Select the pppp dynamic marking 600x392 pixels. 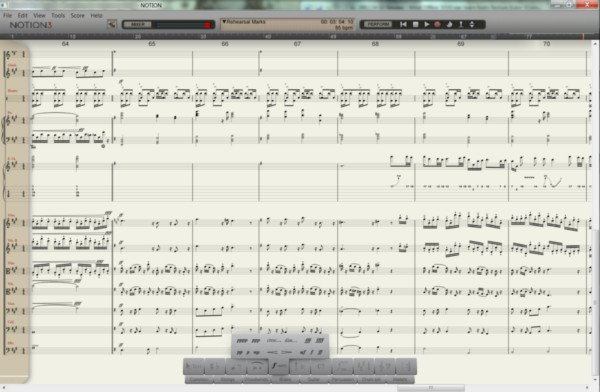pyautogui.click(x=242, y=341)
